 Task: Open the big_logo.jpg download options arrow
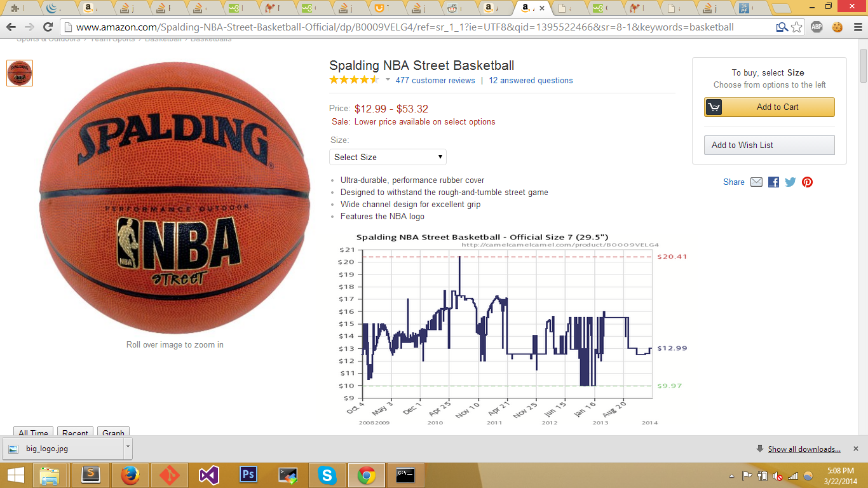(128, 449)
